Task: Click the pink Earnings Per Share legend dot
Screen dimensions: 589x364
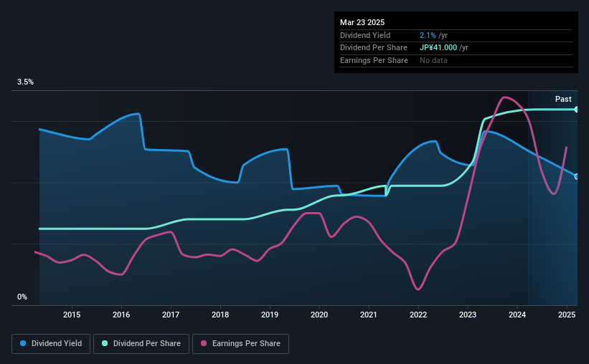Action: (x=204, y=343)
